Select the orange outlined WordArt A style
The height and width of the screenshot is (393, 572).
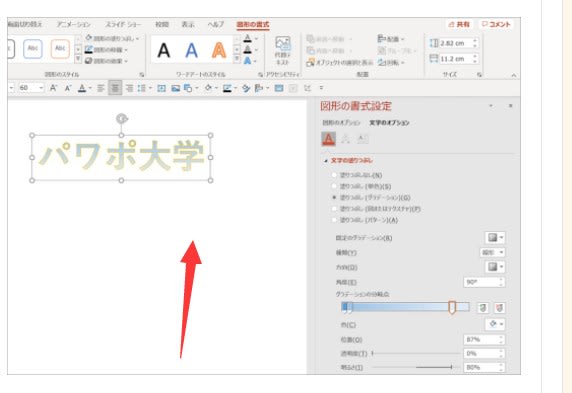(x=219, y=50)
